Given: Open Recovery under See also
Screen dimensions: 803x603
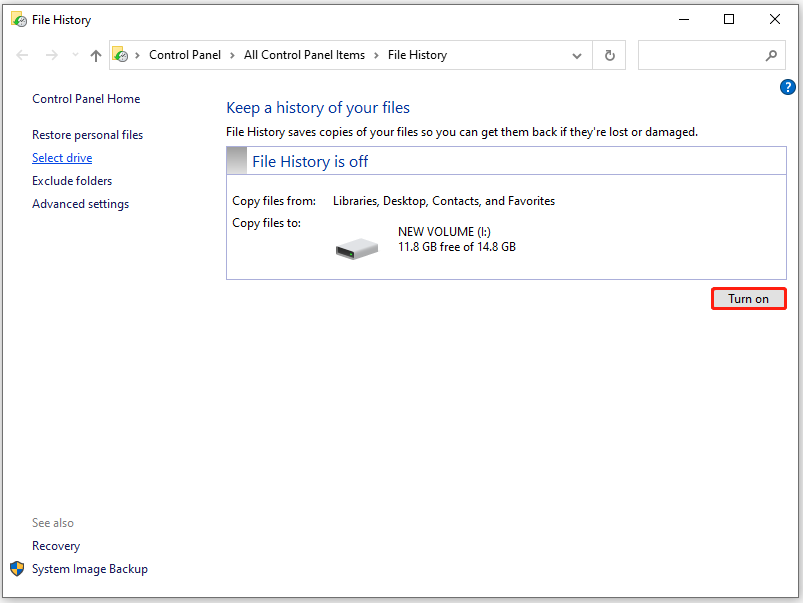Looking at the screenshot, I should (x=56, y=546).
